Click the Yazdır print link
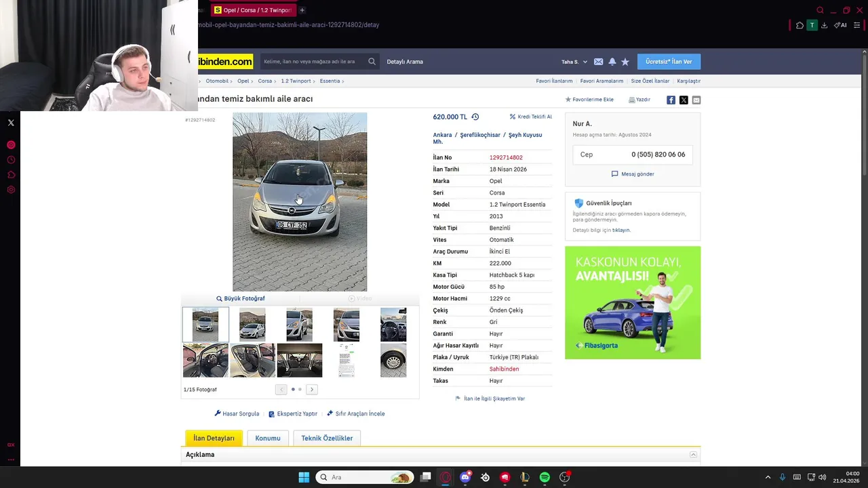 coord(639,100)
